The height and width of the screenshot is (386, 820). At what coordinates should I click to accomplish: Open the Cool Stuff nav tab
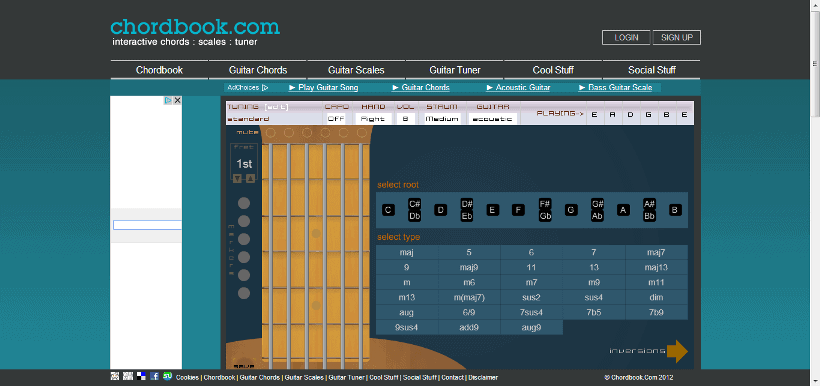(553, 70)
